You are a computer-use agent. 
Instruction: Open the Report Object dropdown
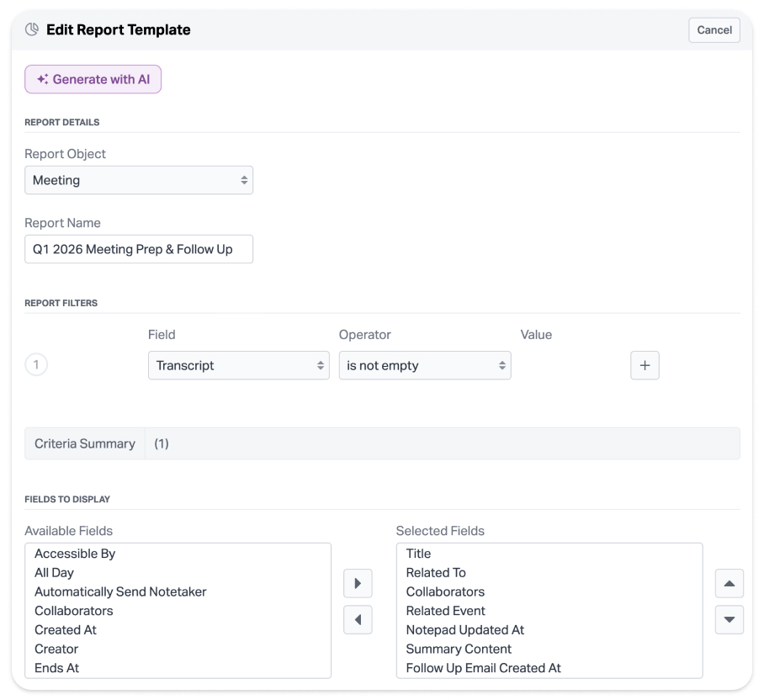(139, 180)
